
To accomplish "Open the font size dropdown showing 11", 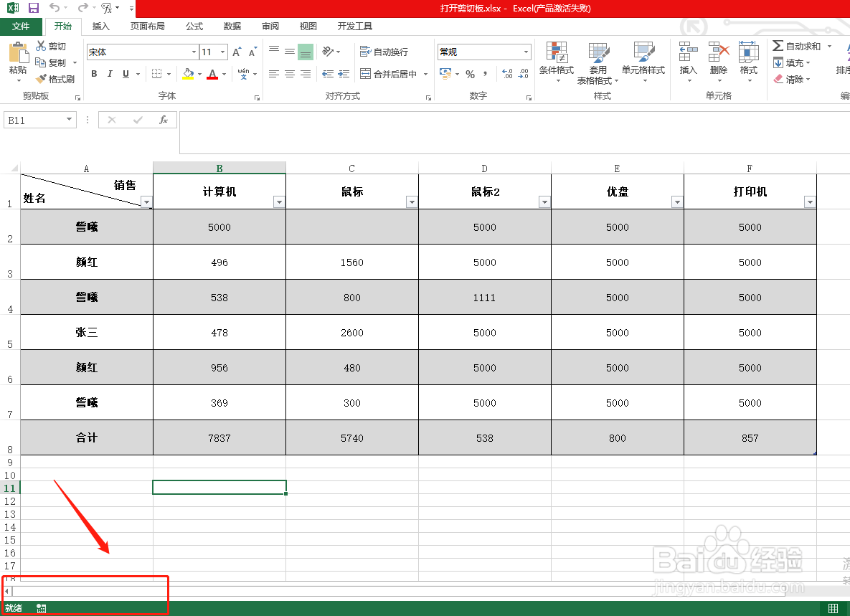I will coord(223,52).
